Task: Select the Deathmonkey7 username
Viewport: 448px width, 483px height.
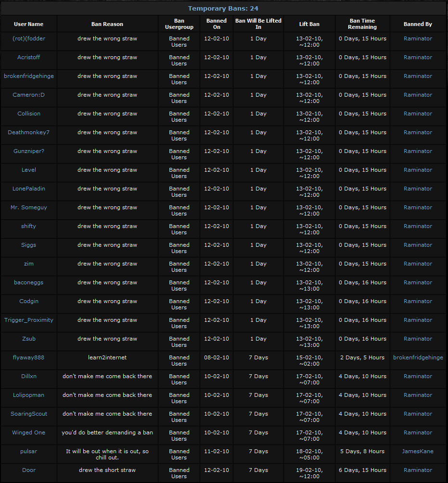Action: pos(29,132)
